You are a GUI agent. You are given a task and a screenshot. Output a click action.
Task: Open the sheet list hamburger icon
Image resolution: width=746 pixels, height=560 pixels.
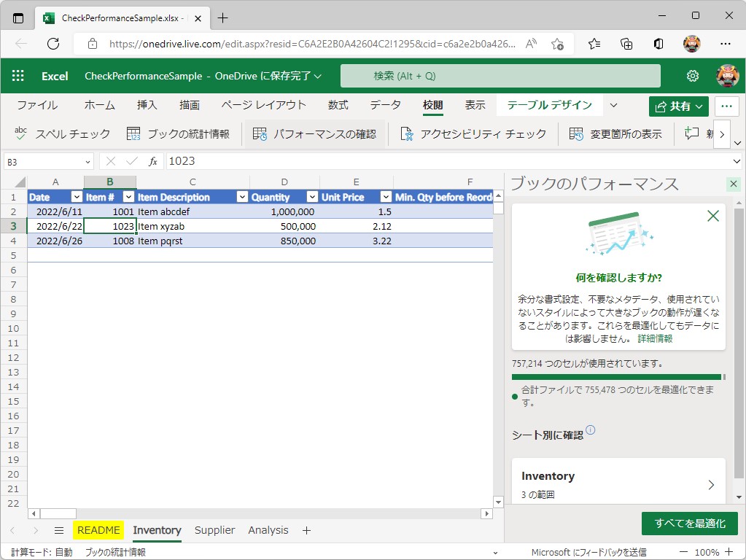tap(58, 530)
